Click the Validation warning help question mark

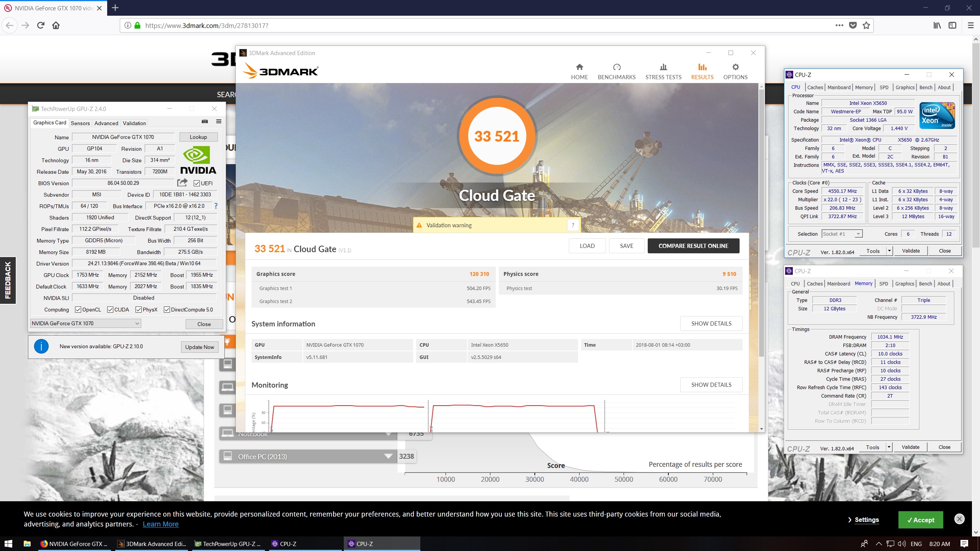click(573, 225)
